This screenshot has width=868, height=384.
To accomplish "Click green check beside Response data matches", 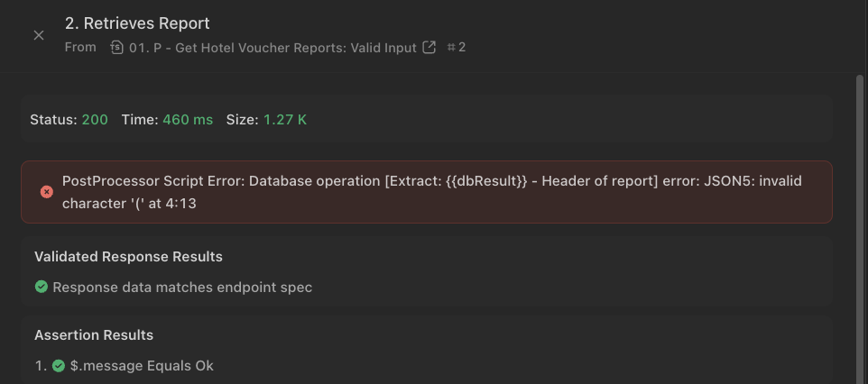I will (x=42, y=287).
